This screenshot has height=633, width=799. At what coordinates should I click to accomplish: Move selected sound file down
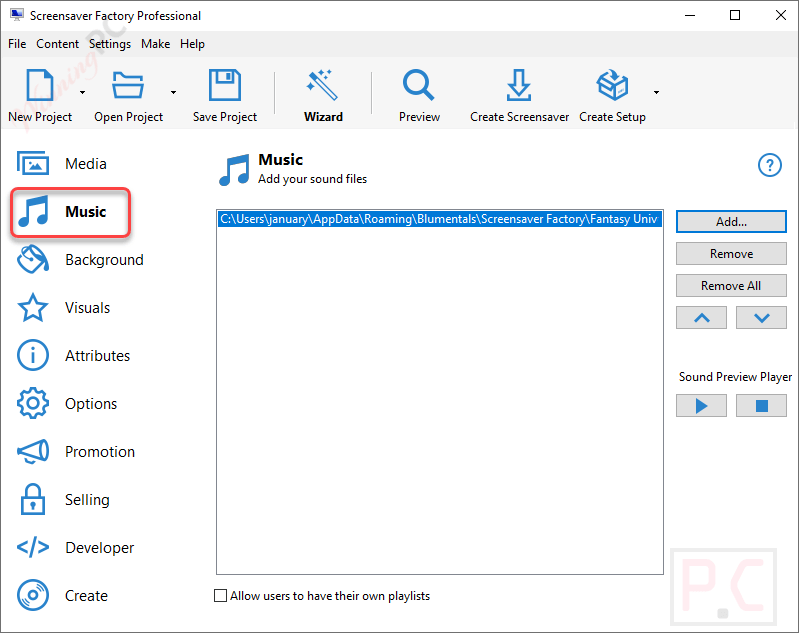click(761, 318)
